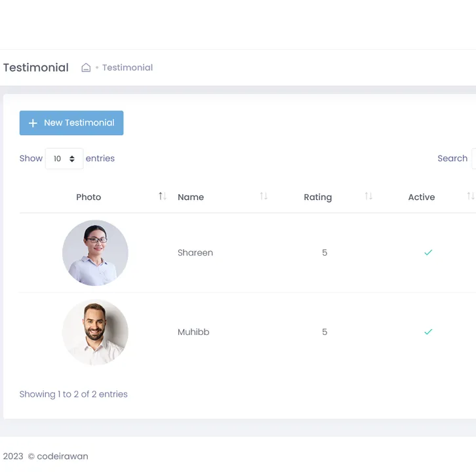Click the sort arrows beside the Name header
This screenshot has width=476, height=476.
[264, 197]
